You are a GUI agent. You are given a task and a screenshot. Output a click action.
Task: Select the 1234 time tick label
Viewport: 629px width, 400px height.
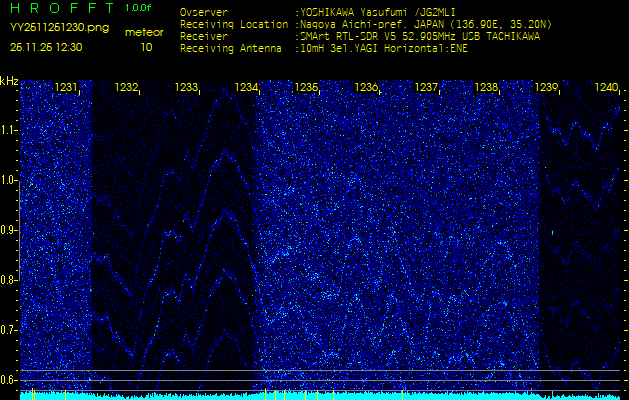tap(246, 88)
